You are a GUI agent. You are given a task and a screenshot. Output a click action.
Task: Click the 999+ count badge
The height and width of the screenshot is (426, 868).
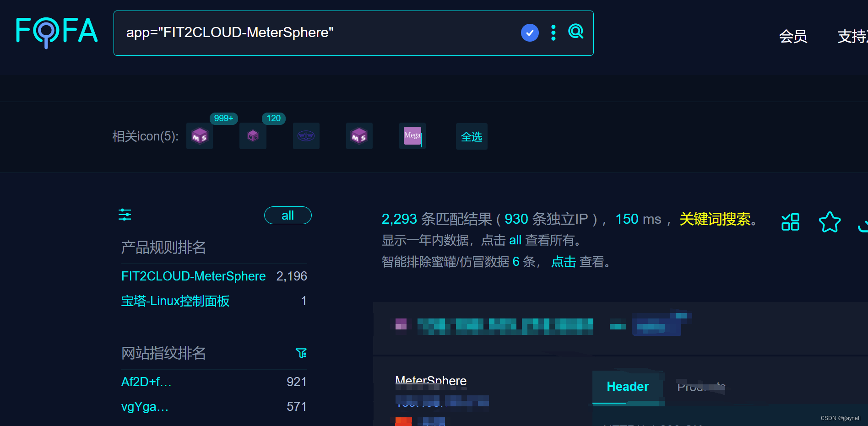224,119
